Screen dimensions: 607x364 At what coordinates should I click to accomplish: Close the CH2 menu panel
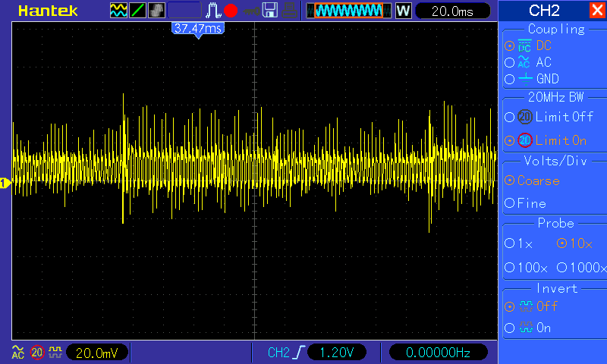click(598, 10)
